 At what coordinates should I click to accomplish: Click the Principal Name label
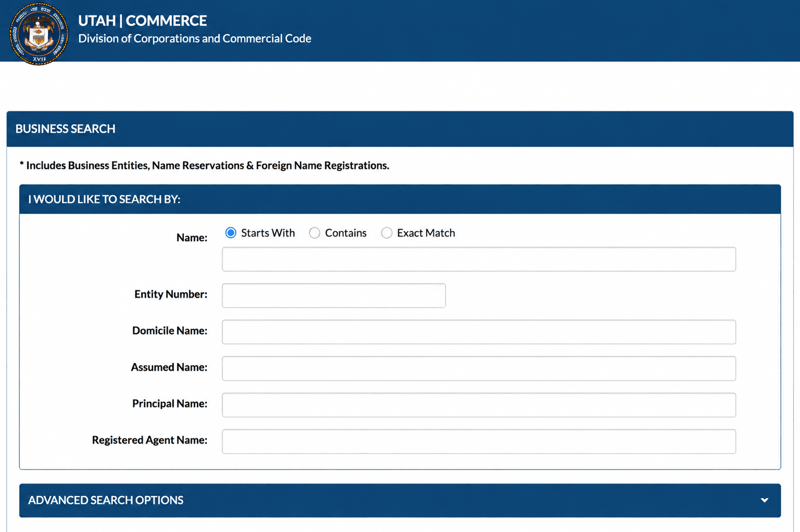click(x=170, y=404)
